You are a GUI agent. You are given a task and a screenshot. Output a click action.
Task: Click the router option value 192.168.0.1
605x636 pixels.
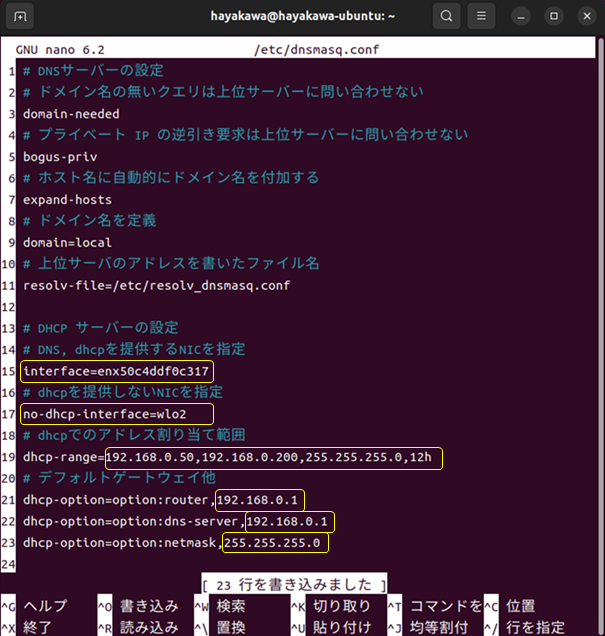(260, 500)
